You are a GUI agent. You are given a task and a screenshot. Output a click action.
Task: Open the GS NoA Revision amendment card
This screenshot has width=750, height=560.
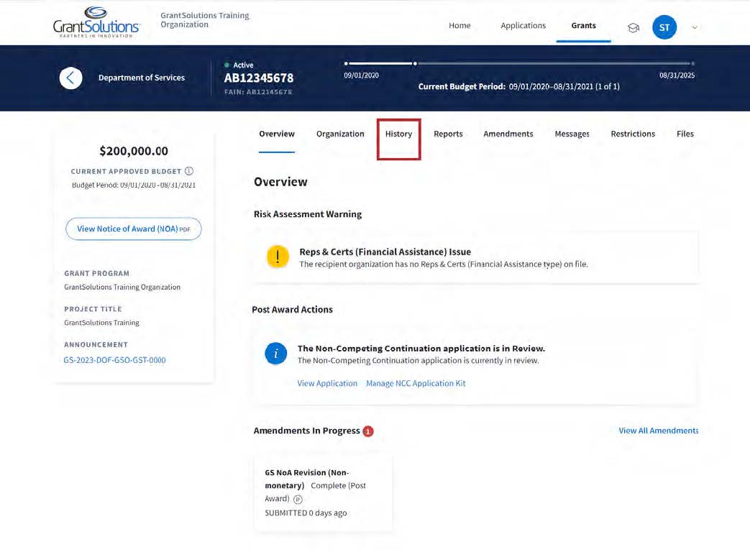point(323,492)
